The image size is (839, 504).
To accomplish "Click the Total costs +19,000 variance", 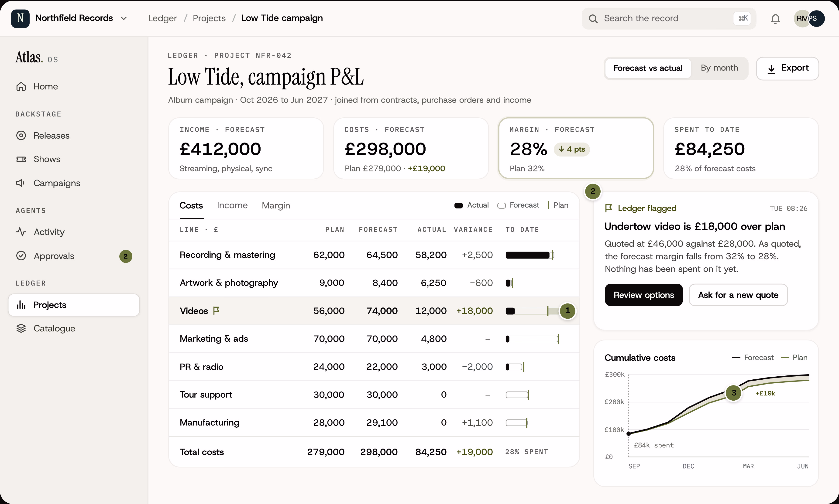I will (x=474, y=452).
